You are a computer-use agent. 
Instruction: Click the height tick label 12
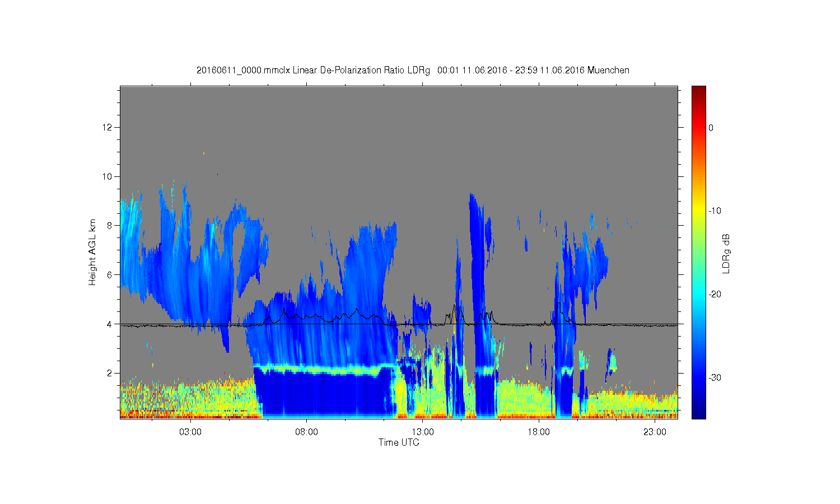tap(109, 128)
